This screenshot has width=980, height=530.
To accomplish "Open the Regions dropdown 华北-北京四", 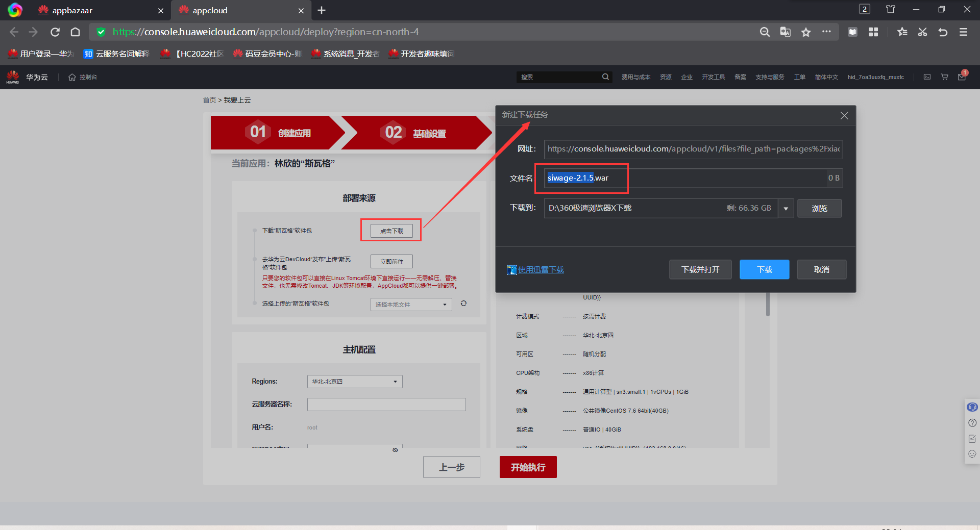I will (355, 382).
